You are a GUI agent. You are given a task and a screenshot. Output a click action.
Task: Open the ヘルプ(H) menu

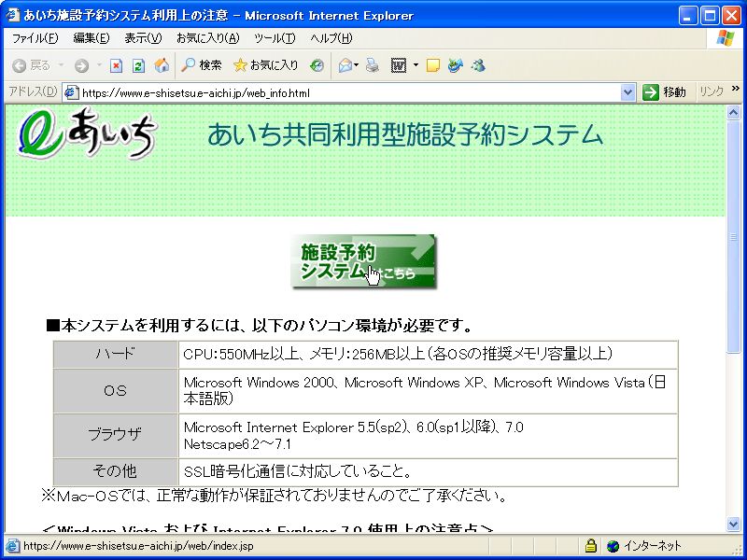331,38
